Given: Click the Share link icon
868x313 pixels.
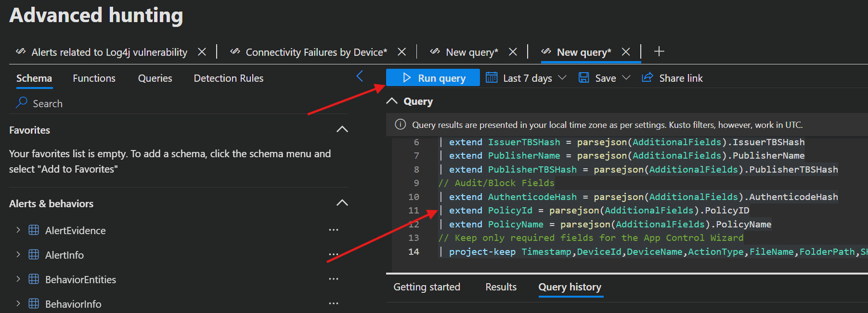Looking at the screenshot, I should (x=648, y=78).
